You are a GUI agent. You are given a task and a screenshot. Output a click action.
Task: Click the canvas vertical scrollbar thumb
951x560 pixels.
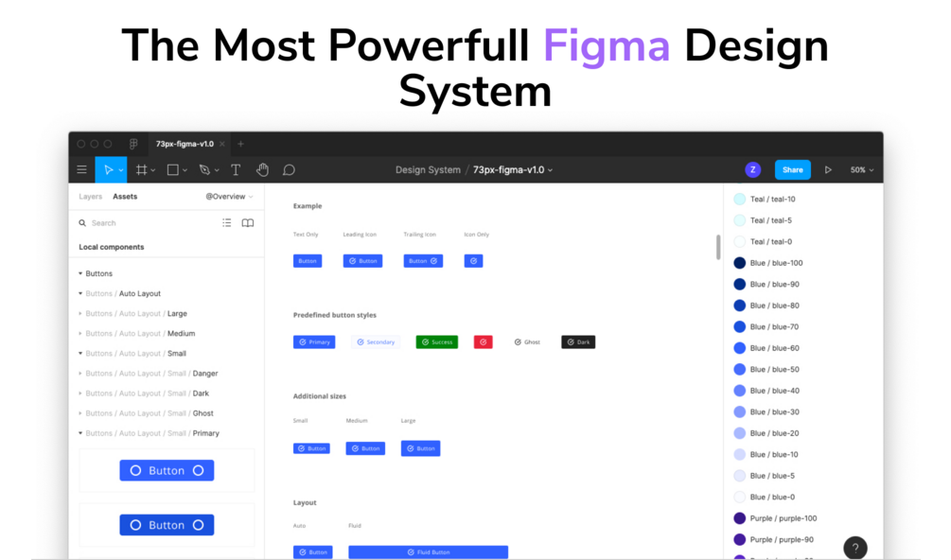718,247
